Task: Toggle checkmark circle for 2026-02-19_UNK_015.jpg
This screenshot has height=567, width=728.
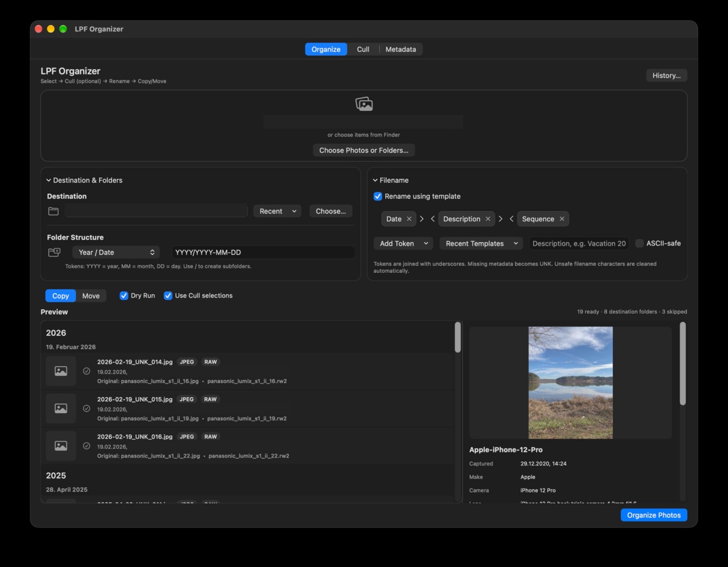Action: (86, 408)
